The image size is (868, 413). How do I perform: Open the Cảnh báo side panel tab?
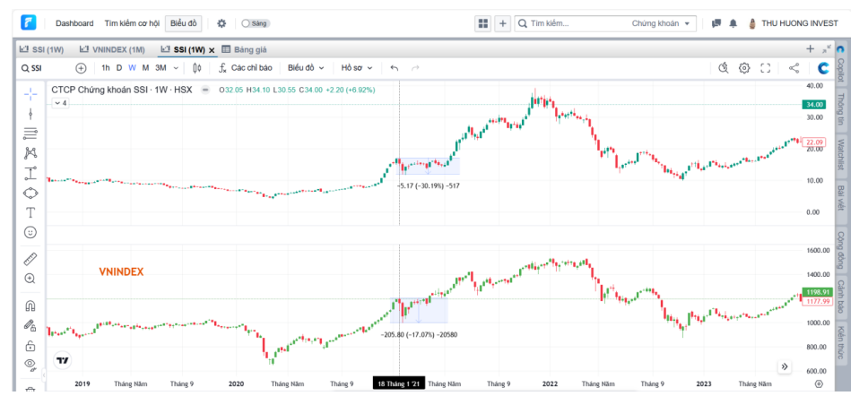[840, 297]
